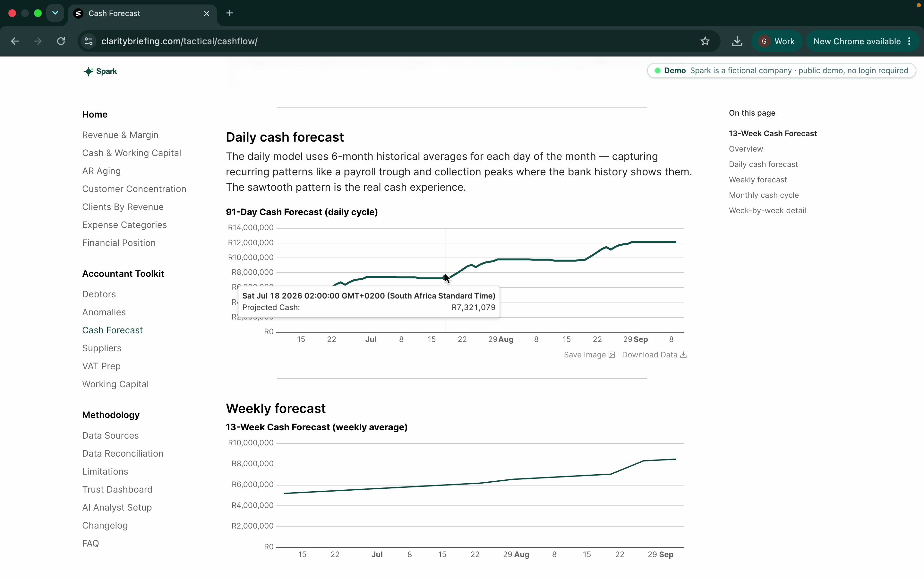The image size is (924, 578).
Task: Open the FAQ page
Action: click(90, 543)
